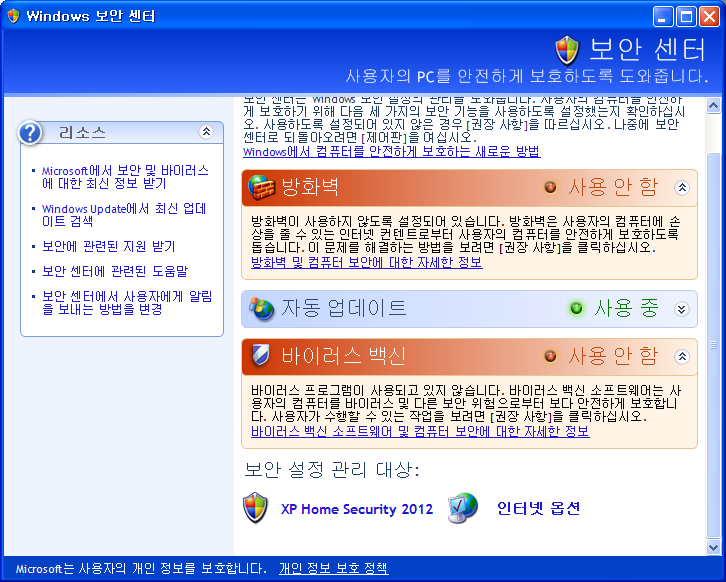Open Windows Update 최신 업데이트 검색 link
The height and width of the screenshot is (582, 726).
tap(124, 215)
